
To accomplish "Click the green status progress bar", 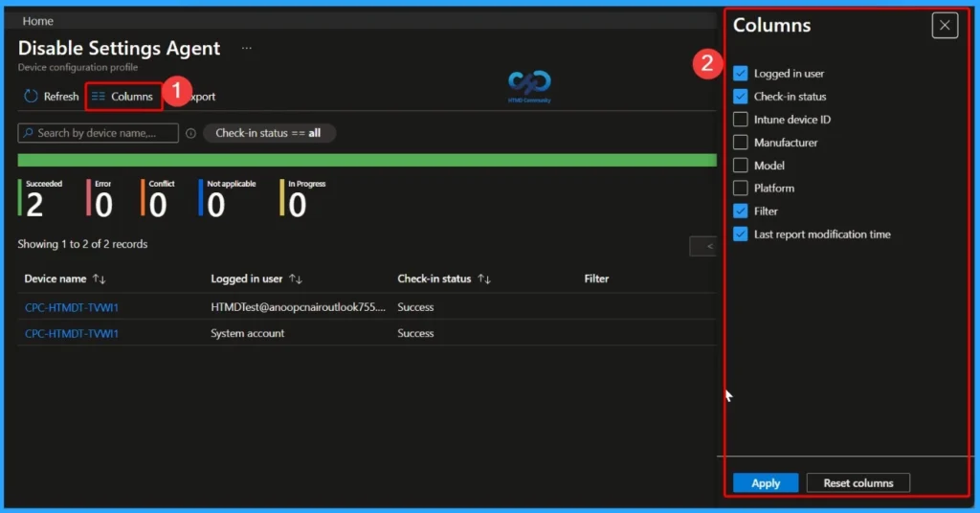I will [367, 160].
